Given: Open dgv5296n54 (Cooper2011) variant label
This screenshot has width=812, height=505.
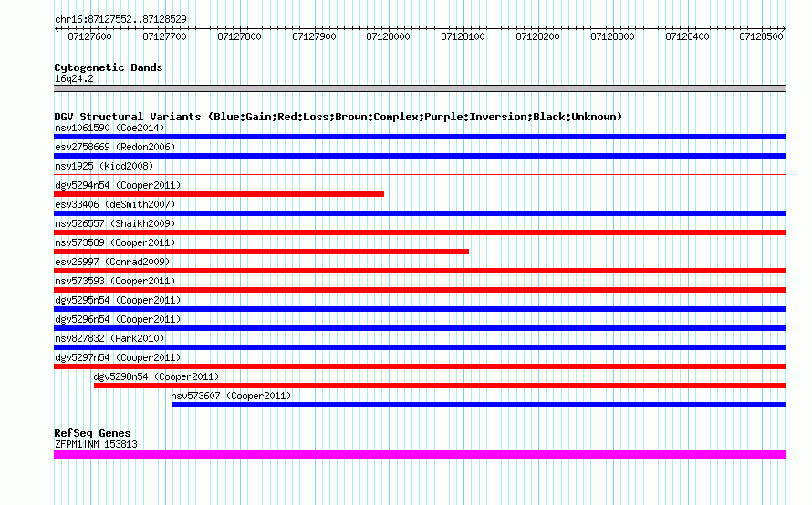Looking at the screenshot, I should point(118,319).
